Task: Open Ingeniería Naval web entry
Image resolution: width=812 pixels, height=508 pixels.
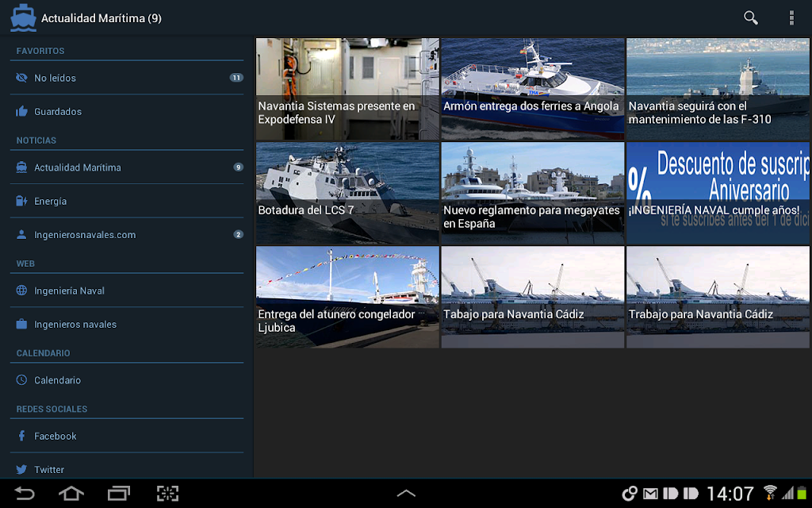Action: click(x=127, y=291)
